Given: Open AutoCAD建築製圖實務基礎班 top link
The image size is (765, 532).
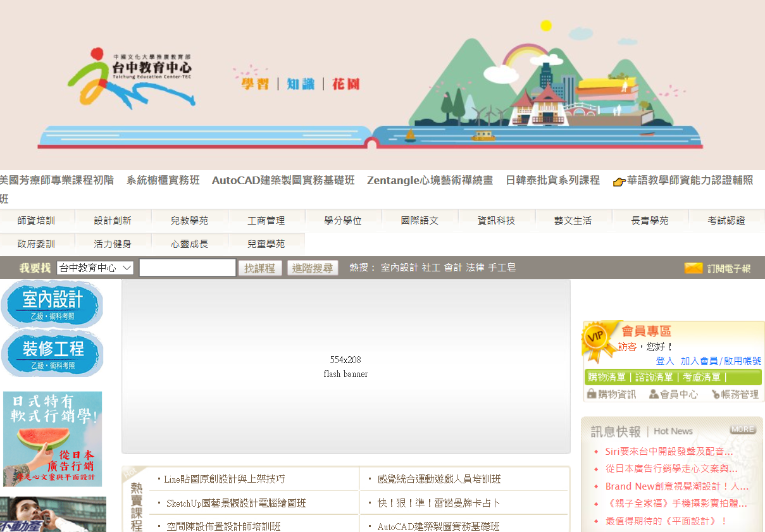Looking at the screenshot, I should (x=283, y=180).
